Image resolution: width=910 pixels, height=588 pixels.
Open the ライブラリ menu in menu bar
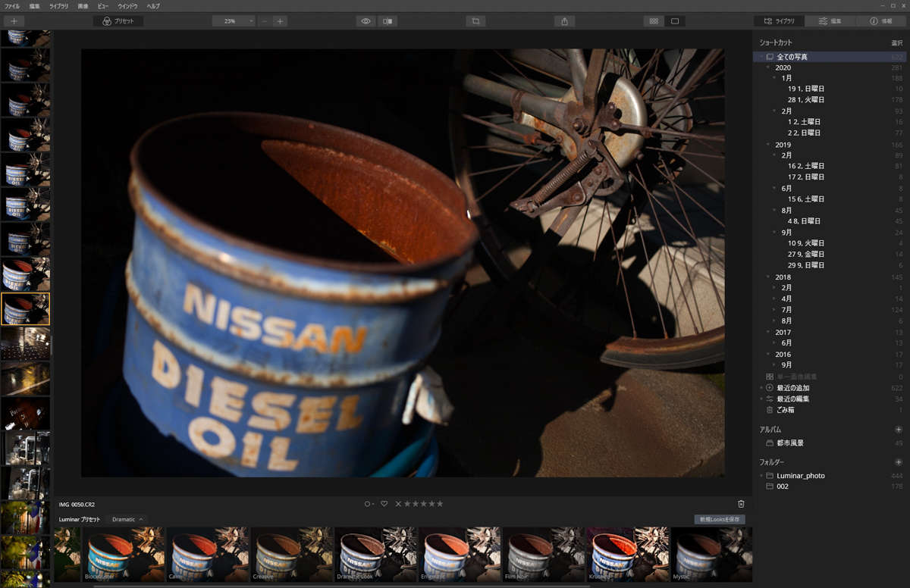pos(58,6)
